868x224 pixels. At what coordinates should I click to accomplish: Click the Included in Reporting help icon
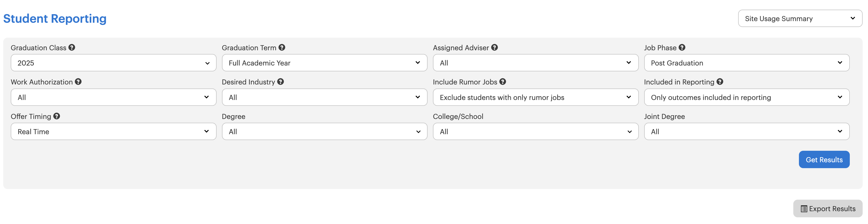click(720, 82)
